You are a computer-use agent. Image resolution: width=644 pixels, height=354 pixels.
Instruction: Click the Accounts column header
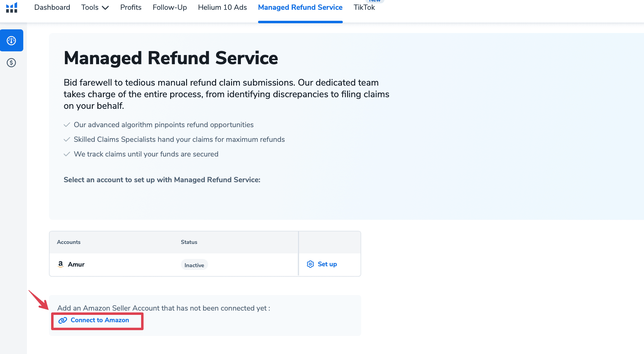pos(69,242)
